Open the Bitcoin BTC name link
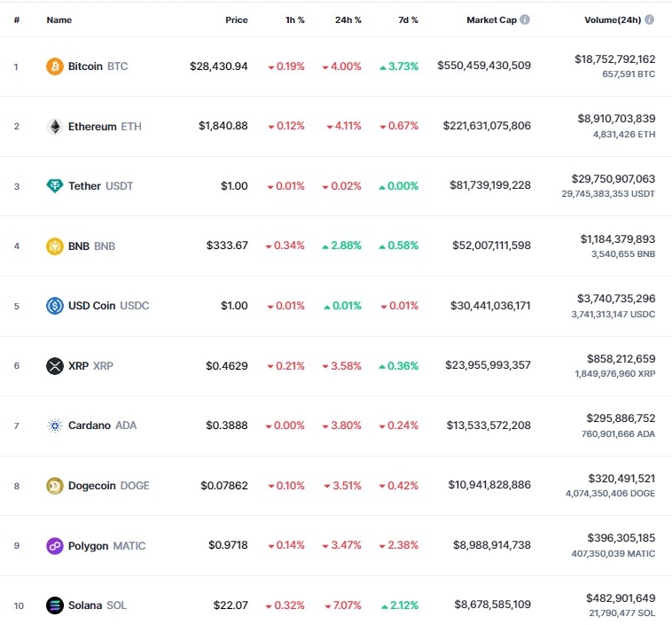Viewport: 672px width, 625px height. pos(98,66)
